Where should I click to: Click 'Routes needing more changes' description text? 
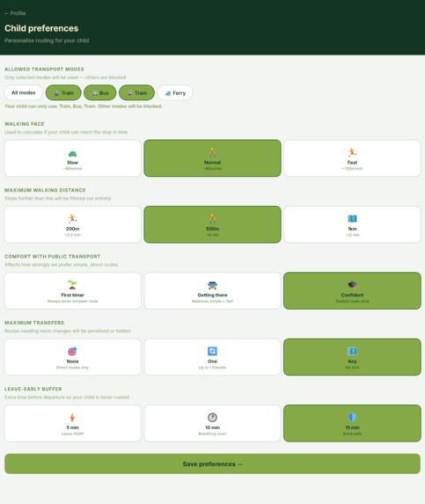pos(68,331)
